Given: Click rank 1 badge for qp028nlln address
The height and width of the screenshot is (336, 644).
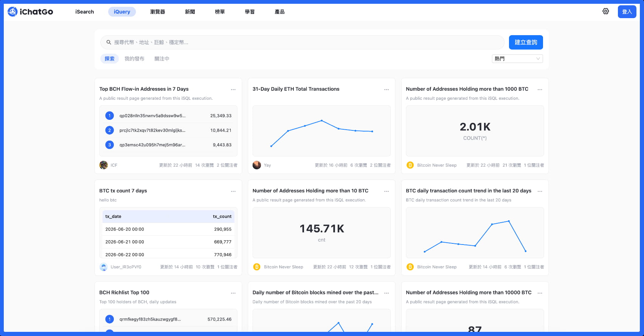Looking at the screenshot, I should (x=110, y=116).
